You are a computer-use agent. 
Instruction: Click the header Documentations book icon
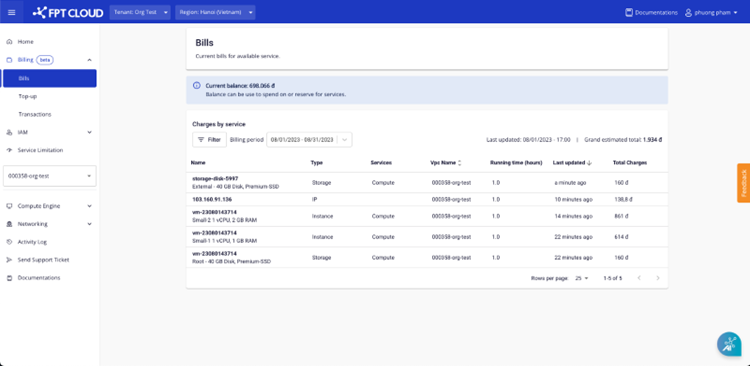click(629, 12)
